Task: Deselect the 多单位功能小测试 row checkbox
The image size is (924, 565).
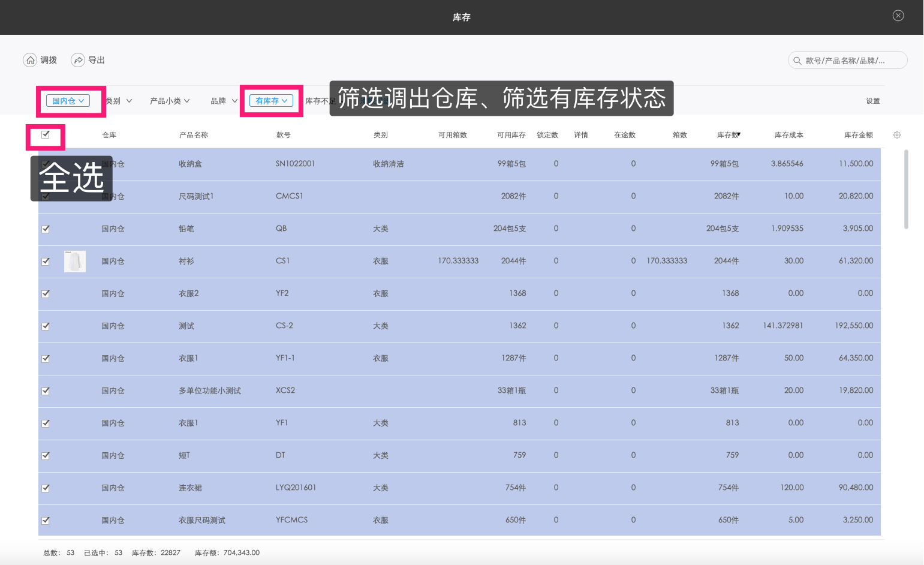Action: (46, 391)
